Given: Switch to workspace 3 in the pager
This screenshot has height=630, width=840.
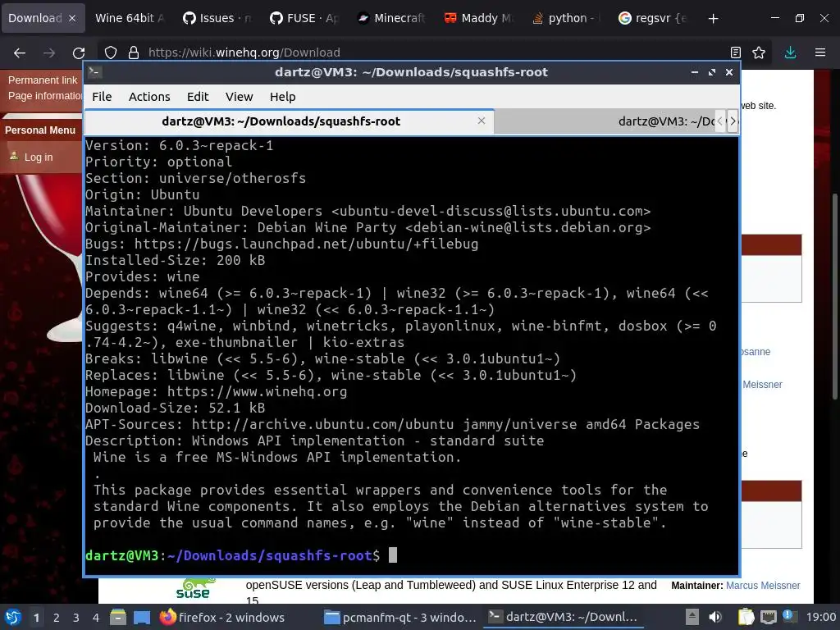Looking at the screenshot, I should point(75,618).
